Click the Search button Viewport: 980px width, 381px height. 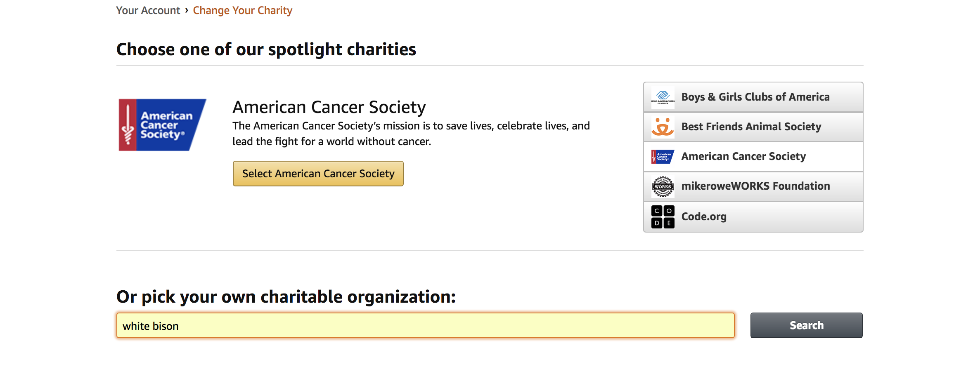coord(806,325)
